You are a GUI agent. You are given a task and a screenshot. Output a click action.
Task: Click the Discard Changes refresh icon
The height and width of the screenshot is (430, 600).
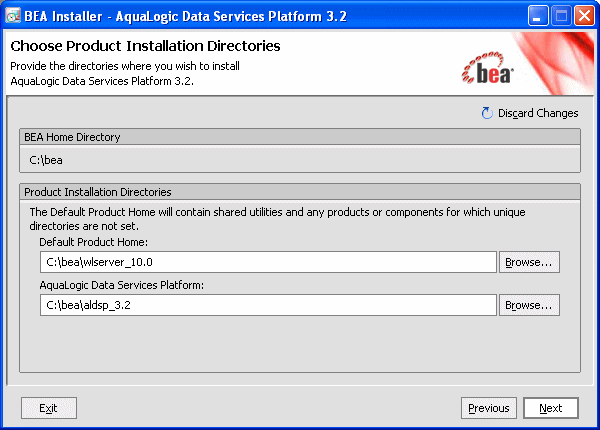[x=487, y=113]
